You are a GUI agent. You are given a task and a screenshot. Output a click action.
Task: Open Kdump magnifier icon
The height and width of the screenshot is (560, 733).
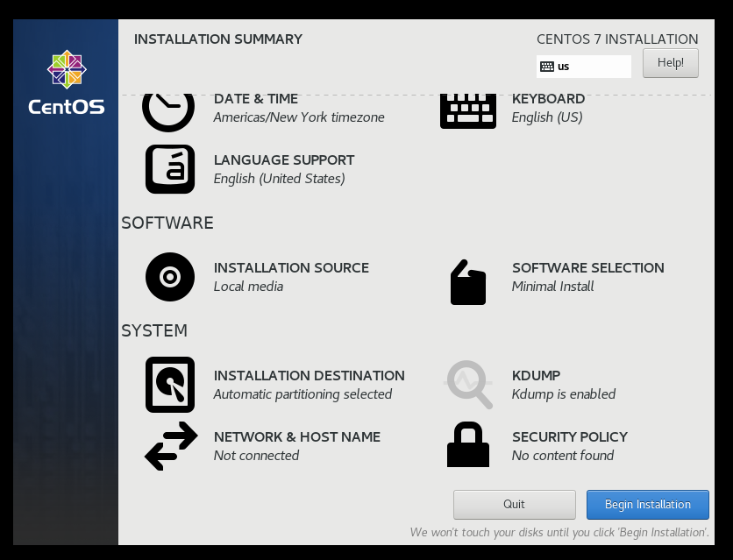click(x=468, y=385)
